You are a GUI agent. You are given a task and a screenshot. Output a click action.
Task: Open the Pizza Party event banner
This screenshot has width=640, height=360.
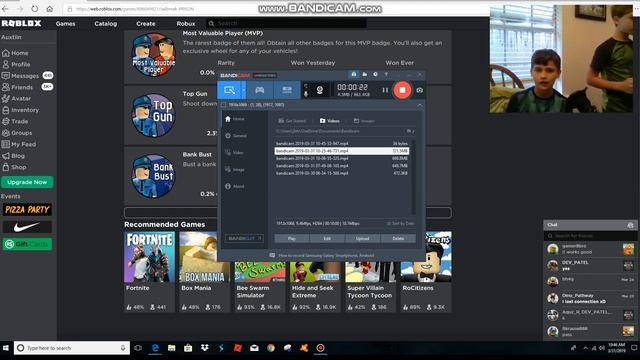[x=27, y=210]
